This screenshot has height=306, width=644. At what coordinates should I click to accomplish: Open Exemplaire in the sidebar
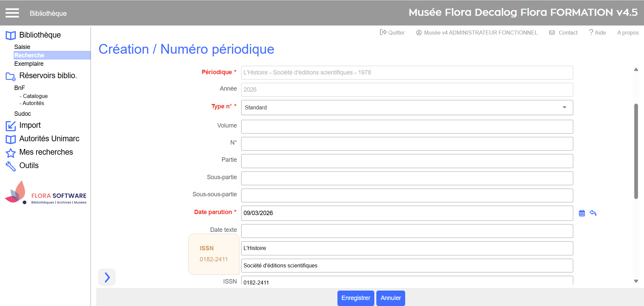[x=29, y=64]
